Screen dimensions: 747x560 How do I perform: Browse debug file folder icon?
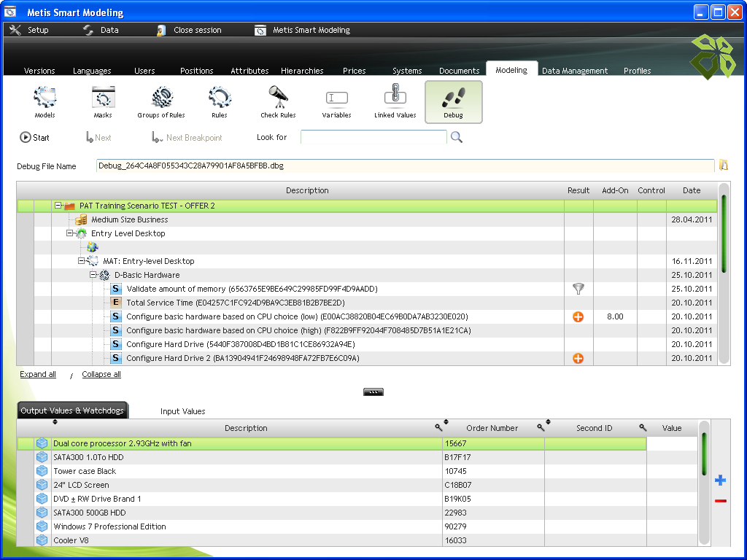[724, 166]
